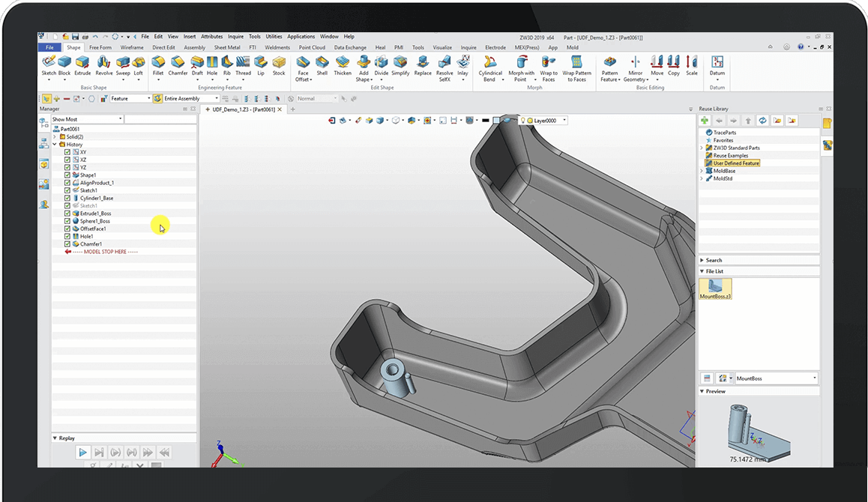Disable the Shape1 feature checkbox

tap(67, 175)
